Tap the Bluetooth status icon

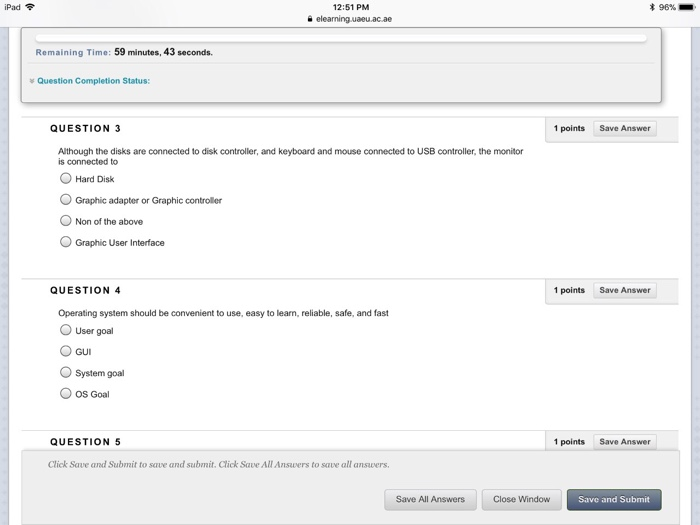click(652, 7)
